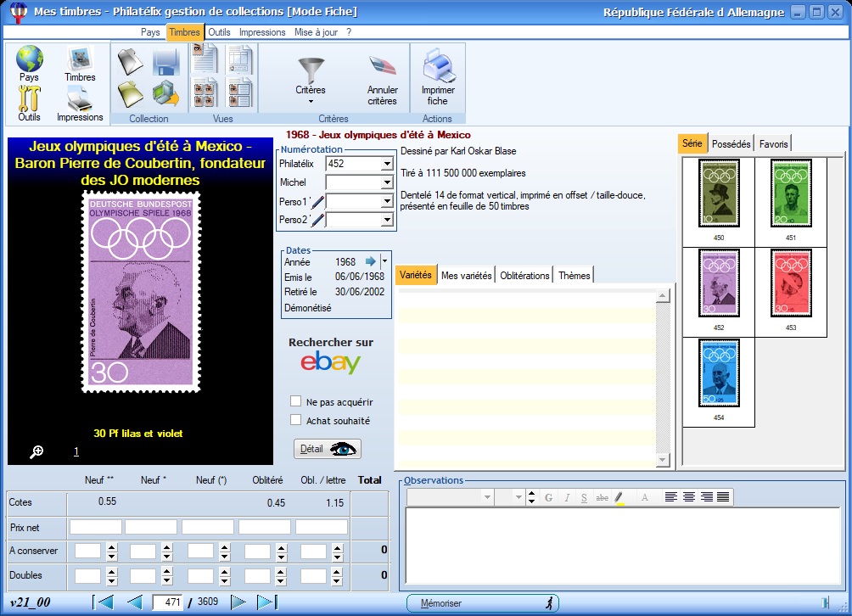Check the Achat souhaité box
This screenshot has height=616, width=852.
(295, 420)
